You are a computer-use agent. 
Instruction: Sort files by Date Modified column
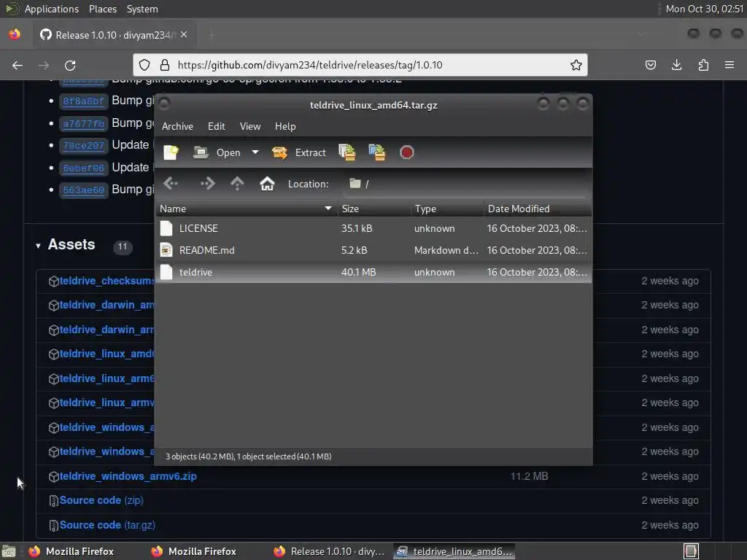(538, 209)
